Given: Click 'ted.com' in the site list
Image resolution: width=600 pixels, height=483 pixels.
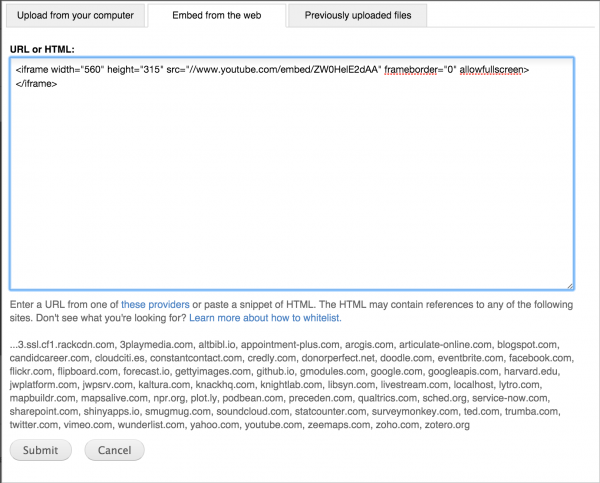Looking at the screenshot, I should pyautogui.click(x=481, y=411).
